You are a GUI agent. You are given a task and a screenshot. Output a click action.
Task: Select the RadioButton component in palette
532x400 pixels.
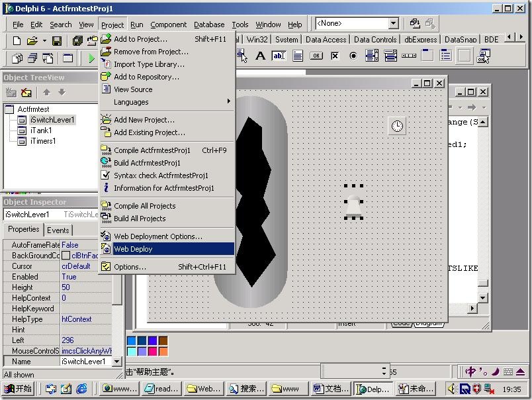click(353, 56)
